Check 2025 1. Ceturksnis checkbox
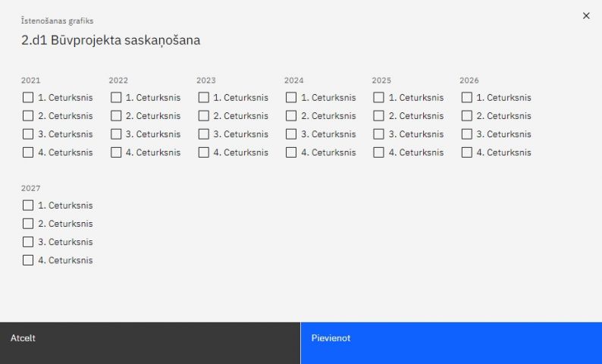The height and width of the screenshot is (364, 602). [x=379, y=98]
